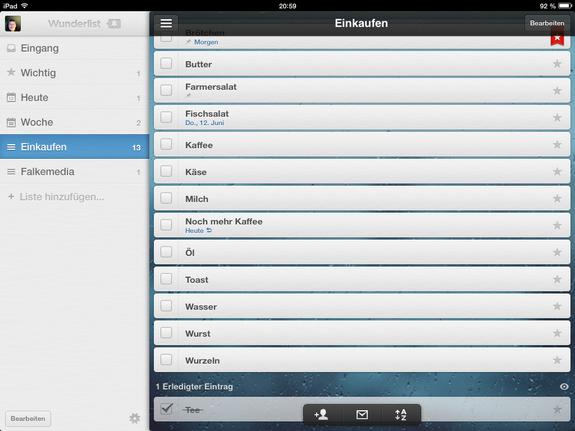The image size is (575, 431).
Task: Sort the list alphabetically with A-Z icon
Action: click(401, 415)
